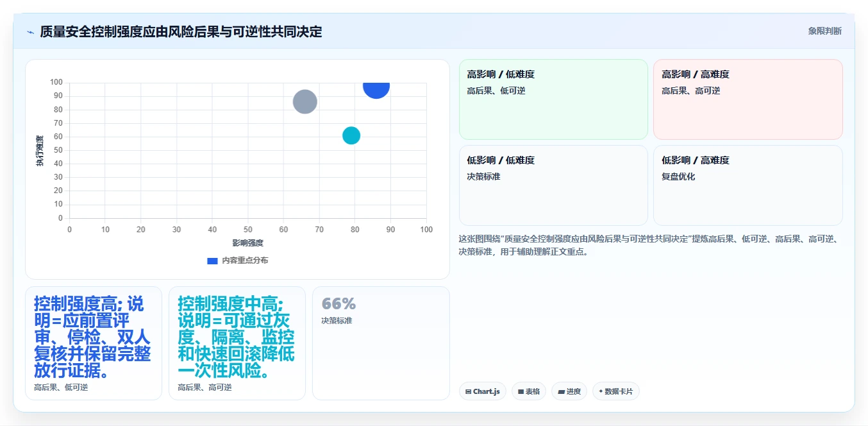The image size is (868, 426).
Task: Click the 影响强度 axis label
Action: click(x=248, y=243)
